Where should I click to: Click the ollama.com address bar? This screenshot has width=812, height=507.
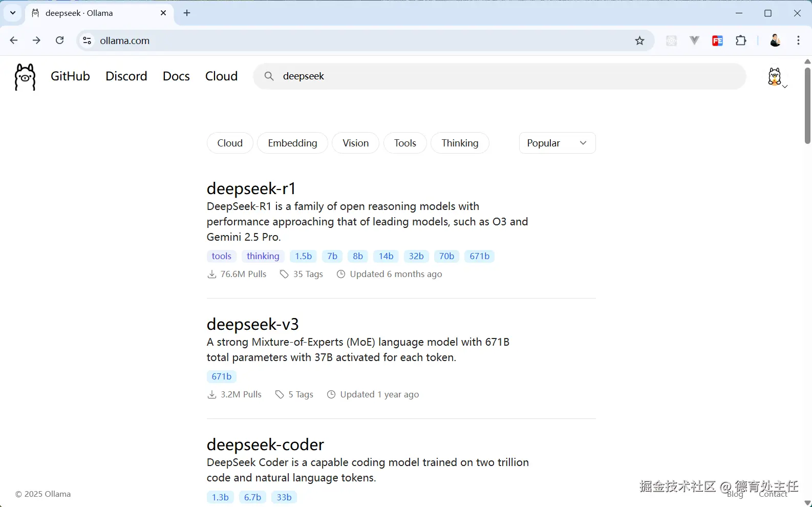[365, 40]
